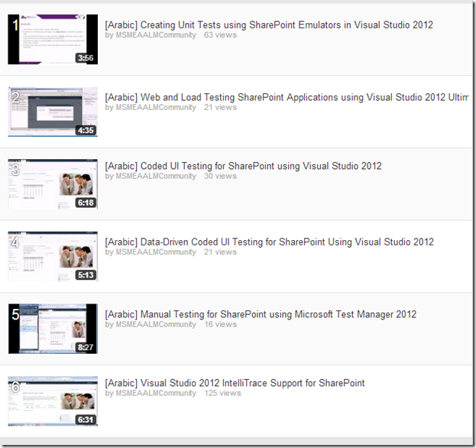Open Data-Driven Coded UI Testing video title

pyautogui.click(x=269, y=242)
